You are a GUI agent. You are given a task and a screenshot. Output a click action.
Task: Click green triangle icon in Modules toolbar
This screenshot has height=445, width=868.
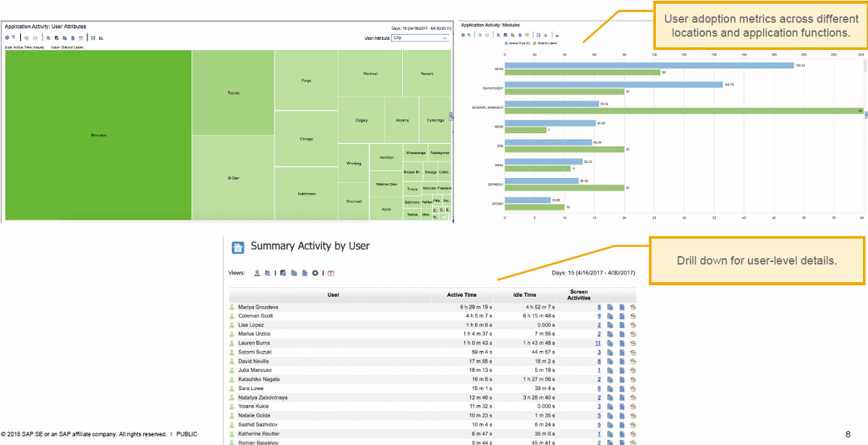pos(557,35)
